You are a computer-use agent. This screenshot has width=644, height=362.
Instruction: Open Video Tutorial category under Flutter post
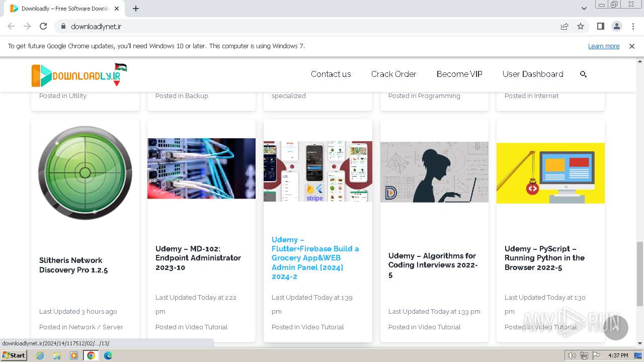(323, 327)
